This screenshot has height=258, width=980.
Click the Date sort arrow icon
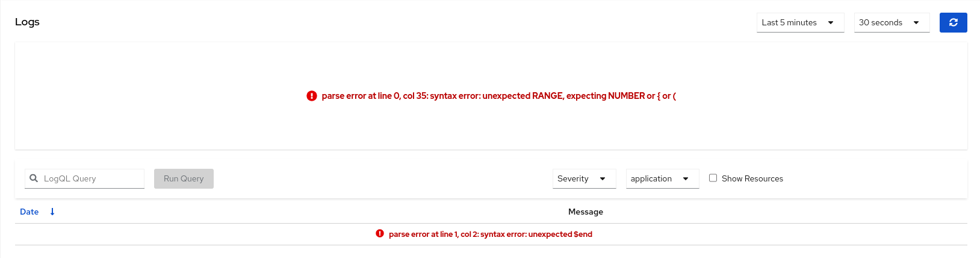point(52,212)
